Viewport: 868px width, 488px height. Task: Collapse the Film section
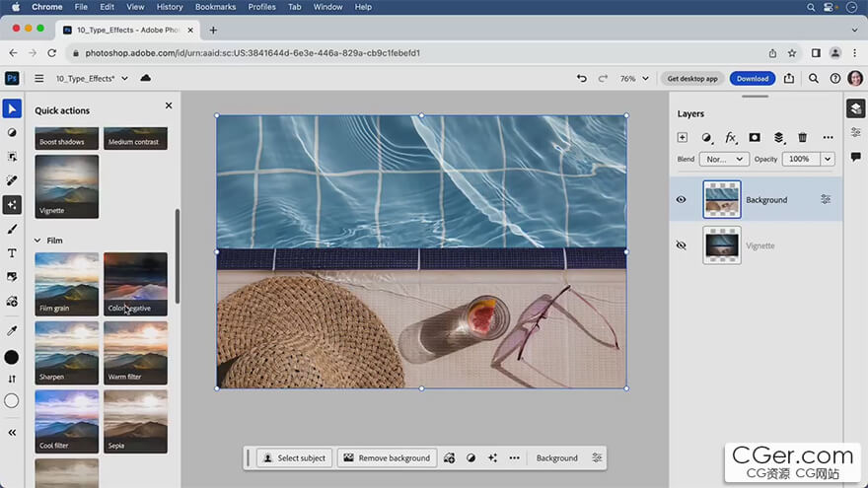(x=37, y=241)
